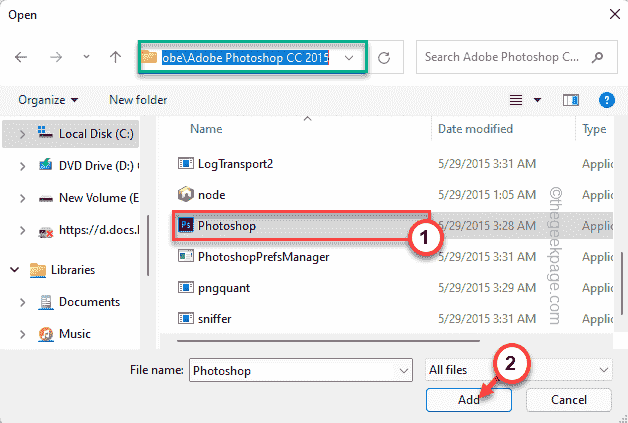
Task: Expand the Documents library
Action: click(22, 302)
